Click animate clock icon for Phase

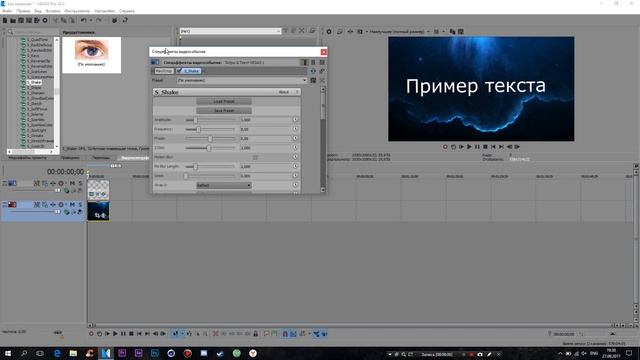coord(295,138)
